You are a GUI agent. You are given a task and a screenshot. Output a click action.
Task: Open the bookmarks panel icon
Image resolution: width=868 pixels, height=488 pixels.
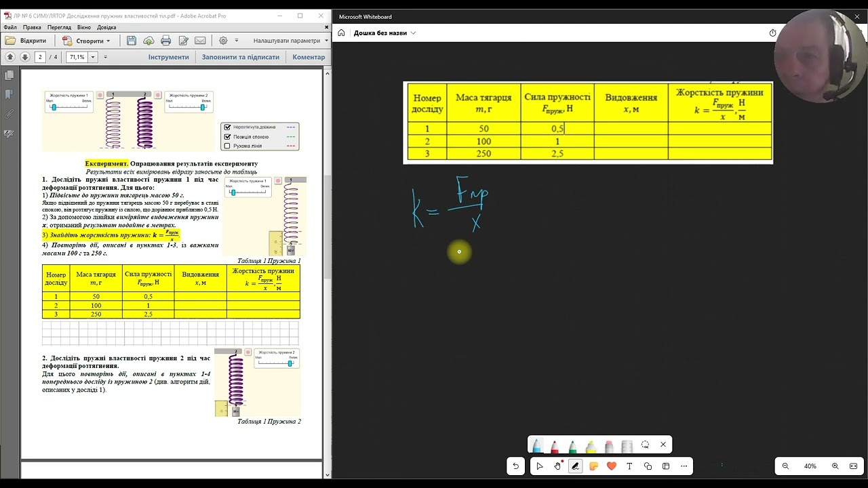[9, 94]
